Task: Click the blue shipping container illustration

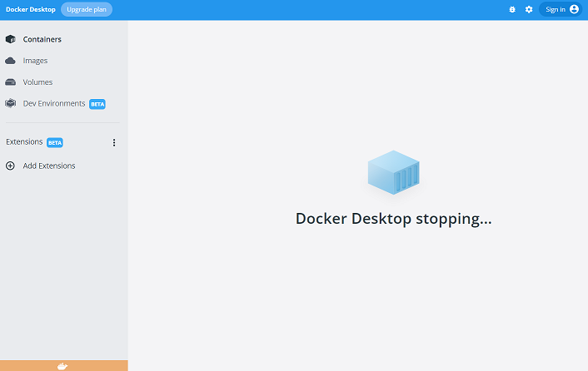Action: pyautogui.click(x=393, y=172)
